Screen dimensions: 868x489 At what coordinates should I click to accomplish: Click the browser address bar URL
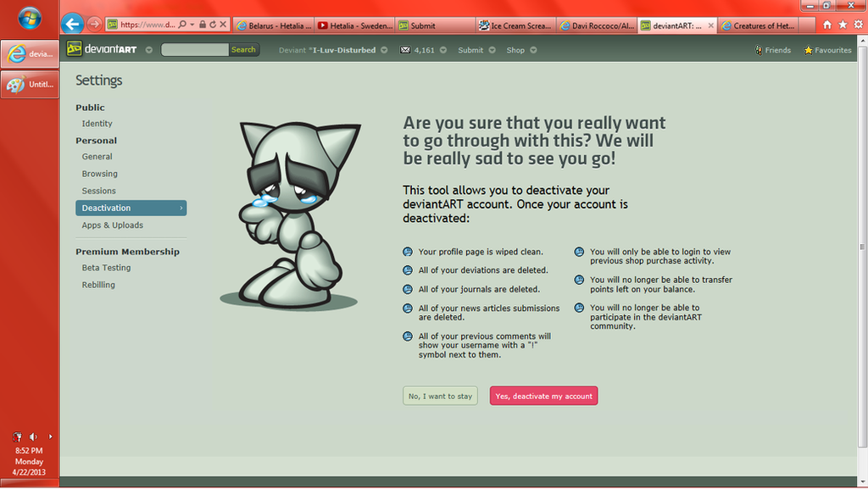[147, 25]
